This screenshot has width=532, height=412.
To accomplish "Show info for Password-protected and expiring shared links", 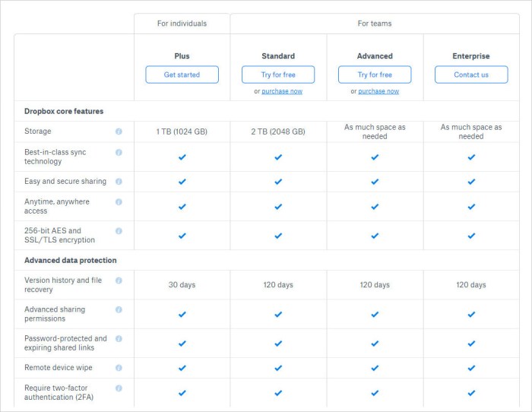I will (x=119, y=339).
